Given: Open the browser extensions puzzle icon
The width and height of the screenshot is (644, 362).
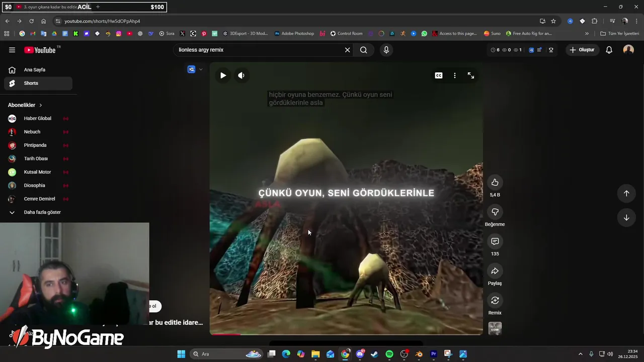Looking at the screenshot, I should coord(594,21).
